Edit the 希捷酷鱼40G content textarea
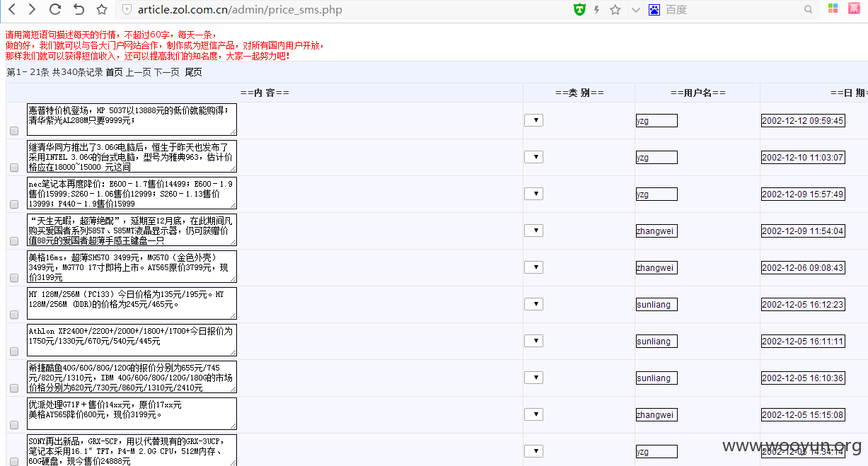This screenshot has width=868, height=466. click(132, 377)
